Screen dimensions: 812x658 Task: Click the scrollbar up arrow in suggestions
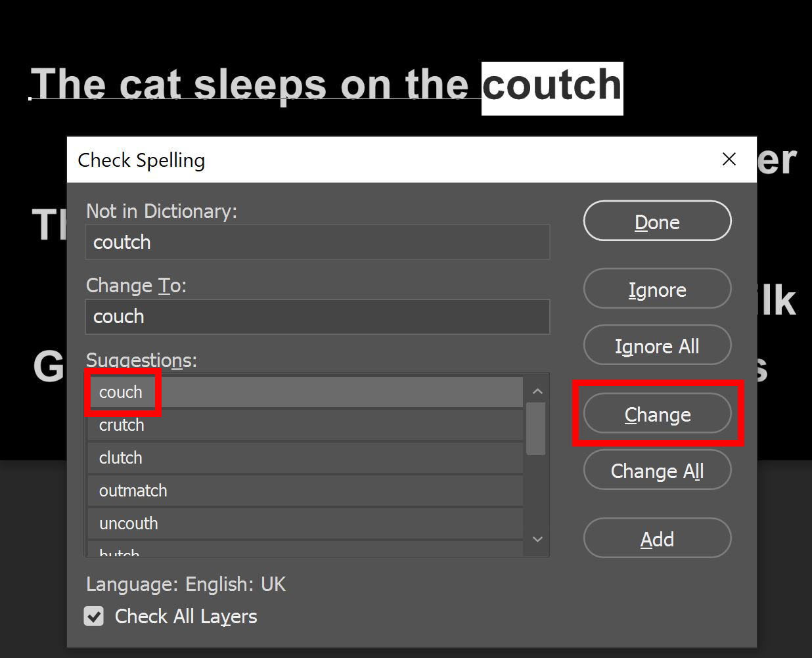click(x=537, y=390)
